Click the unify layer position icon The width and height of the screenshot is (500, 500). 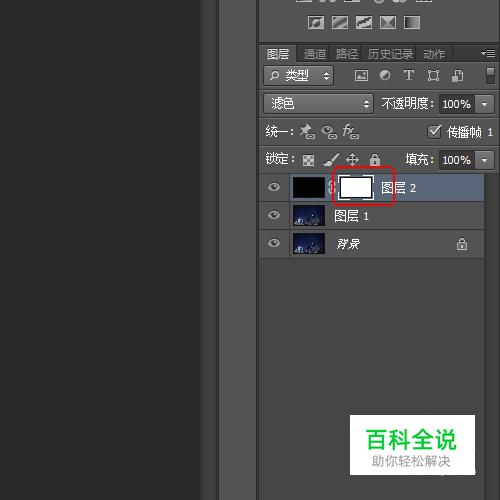point(307,132)
